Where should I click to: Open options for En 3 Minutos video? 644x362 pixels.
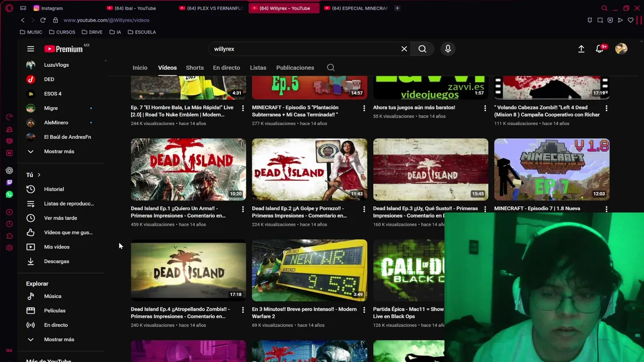click(364, 310)
